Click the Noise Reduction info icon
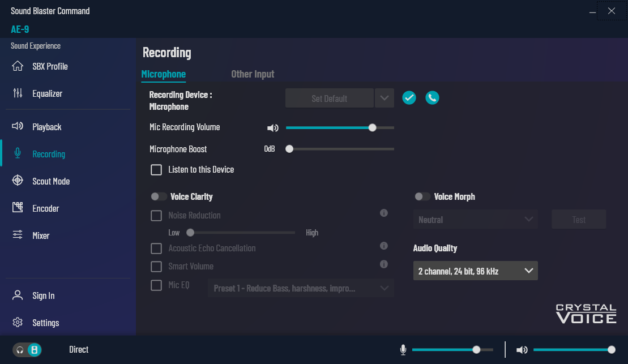This screenshot has width=628, height=364. pyautogui.click(x=383, y=213)
